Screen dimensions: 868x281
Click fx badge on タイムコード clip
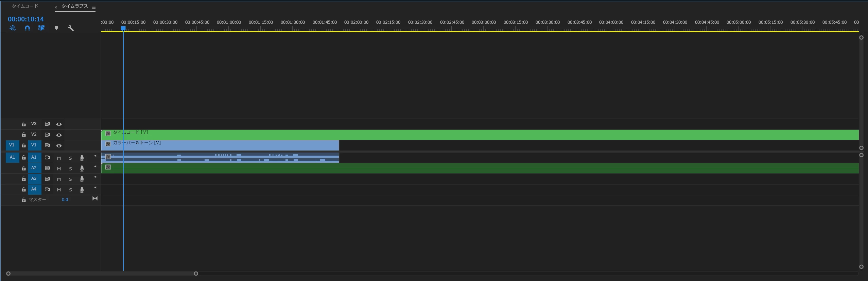click(108, 134)
